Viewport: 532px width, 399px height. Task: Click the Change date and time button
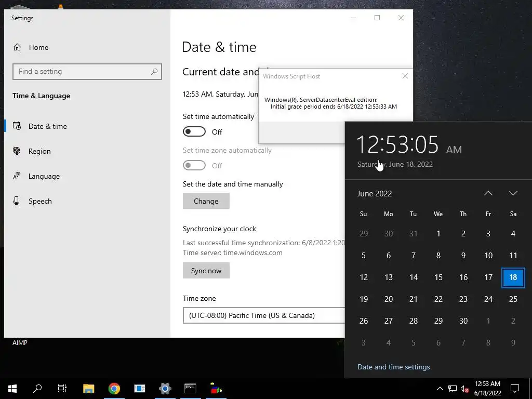tap(206, 201)
